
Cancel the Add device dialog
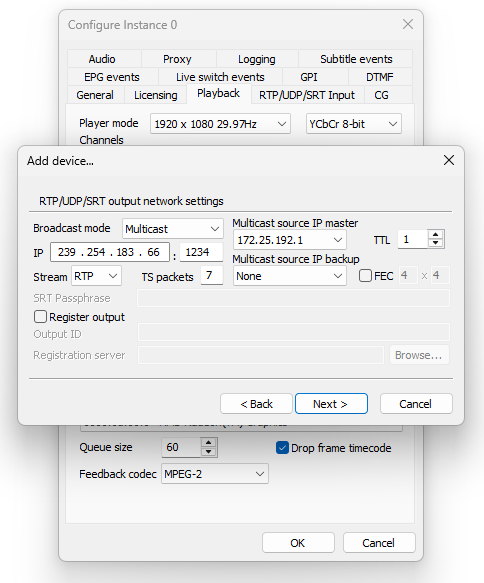[x=416, y=403]
